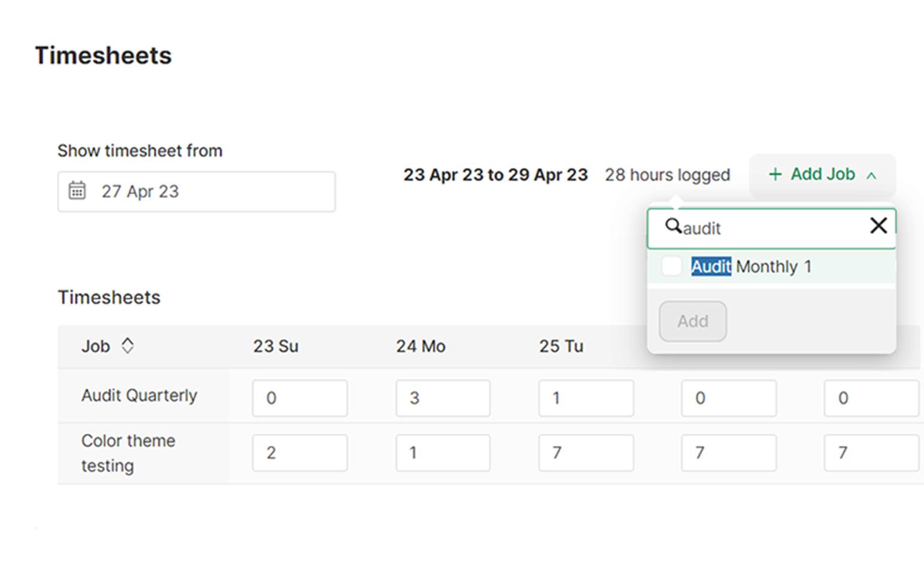Click the magnifier icon in the job search box
The width and height of the screenshot is (924, 578).
675,226
